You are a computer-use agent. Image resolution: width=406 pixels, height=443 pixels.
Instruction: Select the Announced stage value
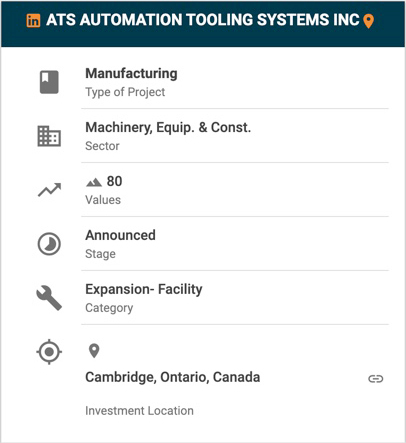120,235
